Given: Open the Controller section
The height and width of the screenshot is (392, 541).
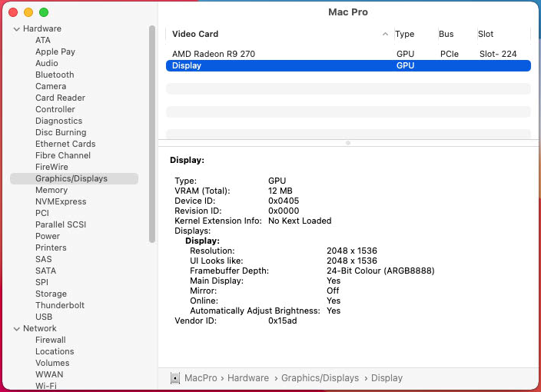Looking at the screenshot, I should click(x=55, y=109).
